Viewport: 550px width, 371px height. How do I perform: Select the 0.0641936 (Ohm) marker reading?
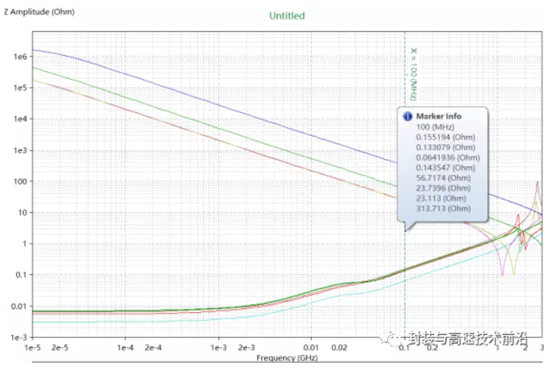448,157
